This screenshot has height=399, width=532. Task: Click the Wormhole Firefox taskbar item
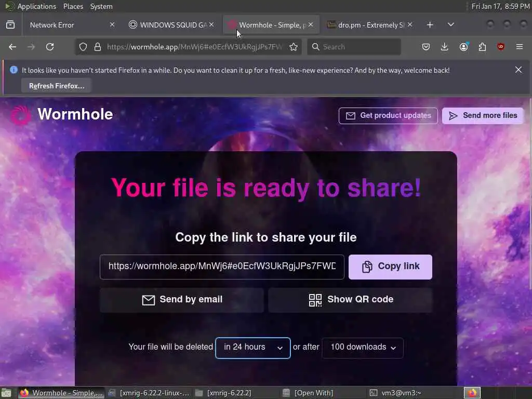(x=61, y=393)
